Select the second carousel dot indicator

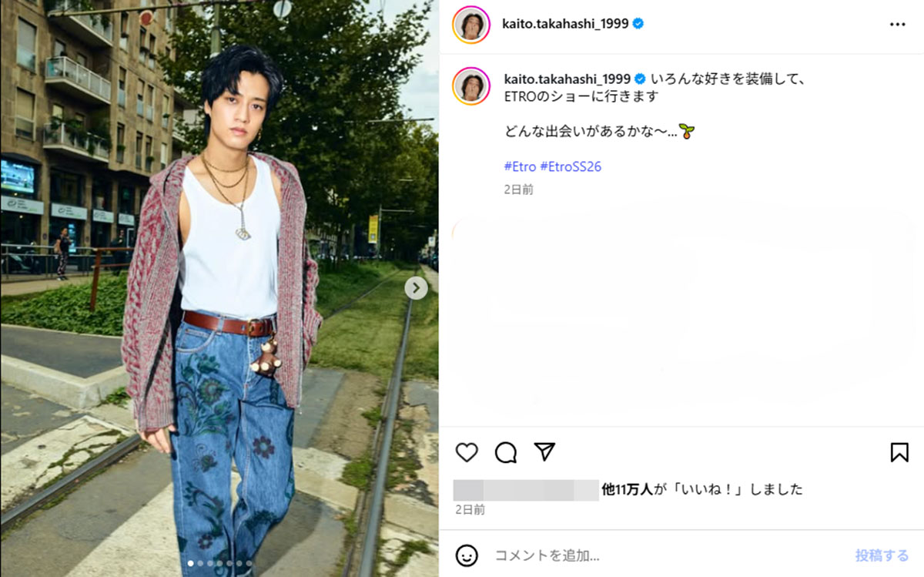coord(200,564)
